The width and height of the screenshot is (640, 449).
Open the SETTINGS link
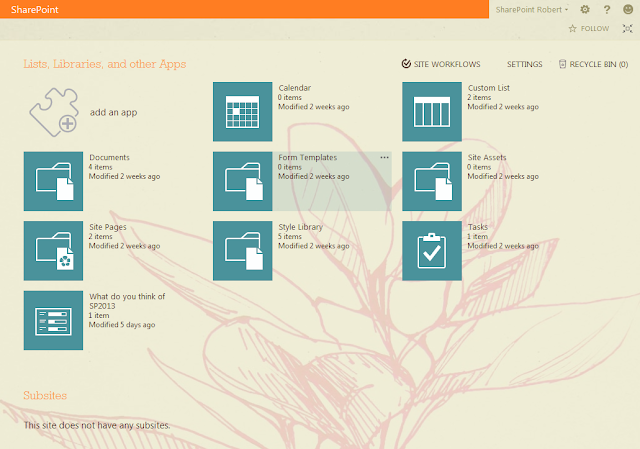(524, 64)
